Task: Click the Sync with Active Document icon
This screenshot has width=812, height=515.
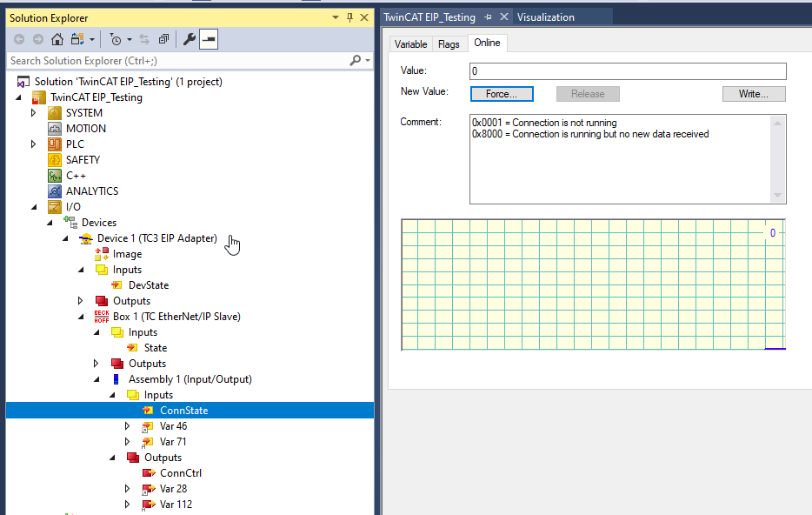Action: (x=144, y=39)
